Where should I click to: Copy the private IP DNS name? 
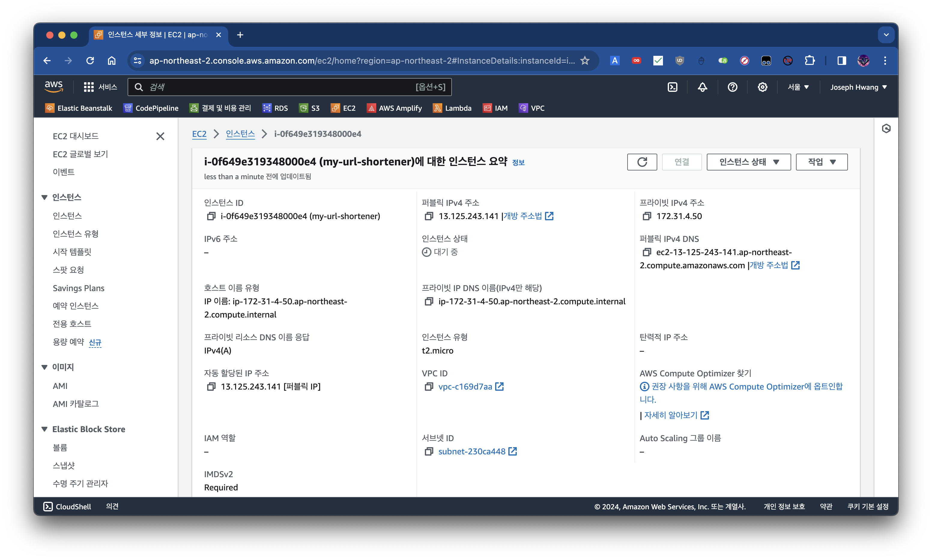[428, 302]
